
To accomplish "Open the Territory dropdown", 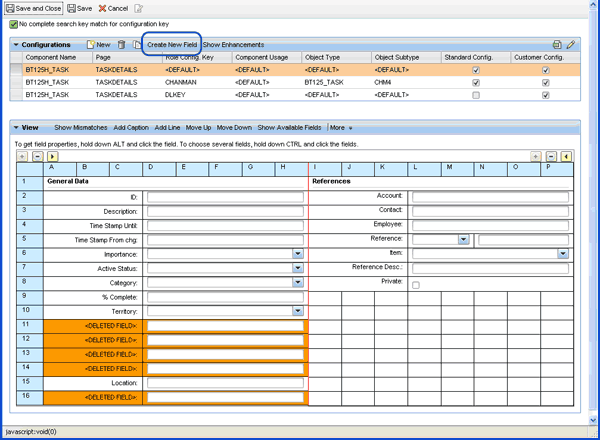I will pos(298,311).
